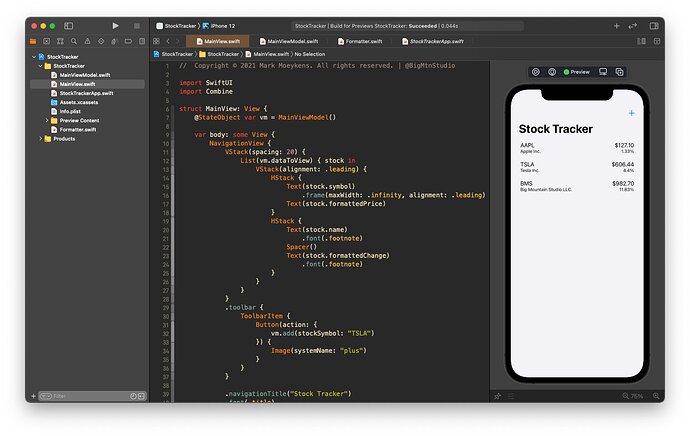This screenshot has width=690, height=436.
Task: Add an editor on the right
Action: coord(657,41)
